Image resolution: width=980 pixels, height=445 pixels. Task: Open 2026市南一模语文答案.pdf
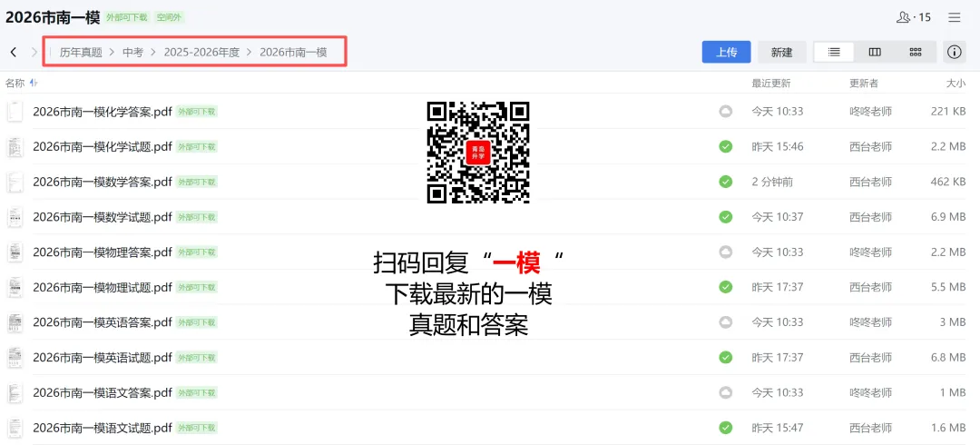102,392
